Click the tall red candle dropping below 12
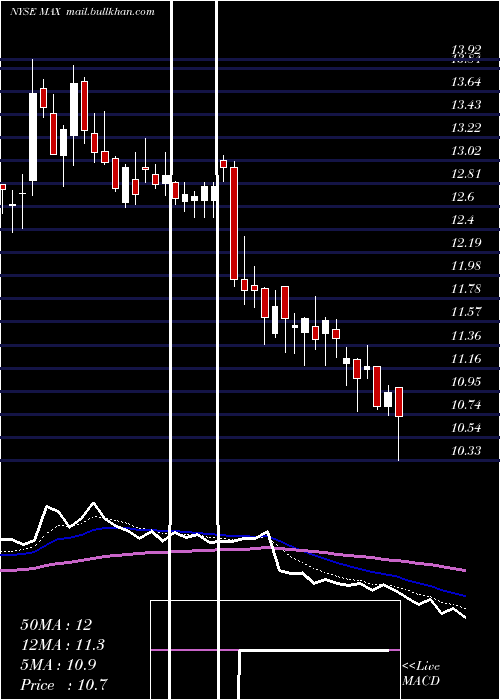500x700 pixels. point(234,223)
